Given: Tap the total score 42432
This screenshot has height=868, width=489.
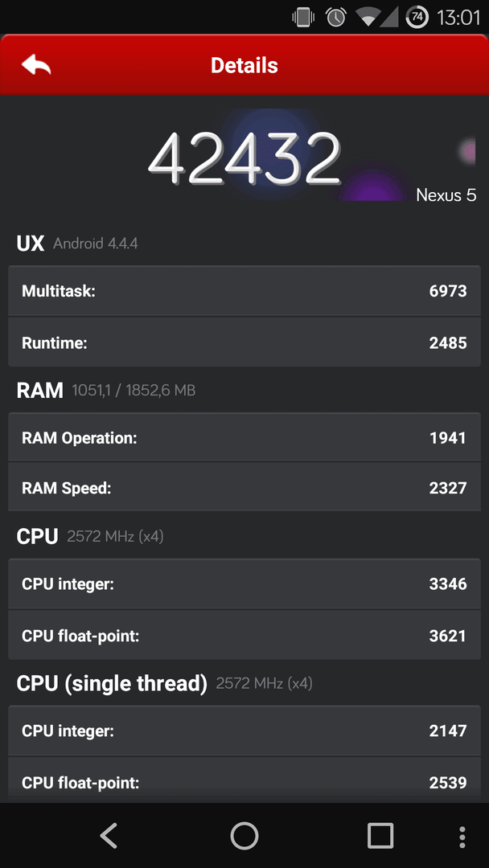Looking at the screenshot, I should 244,158.
